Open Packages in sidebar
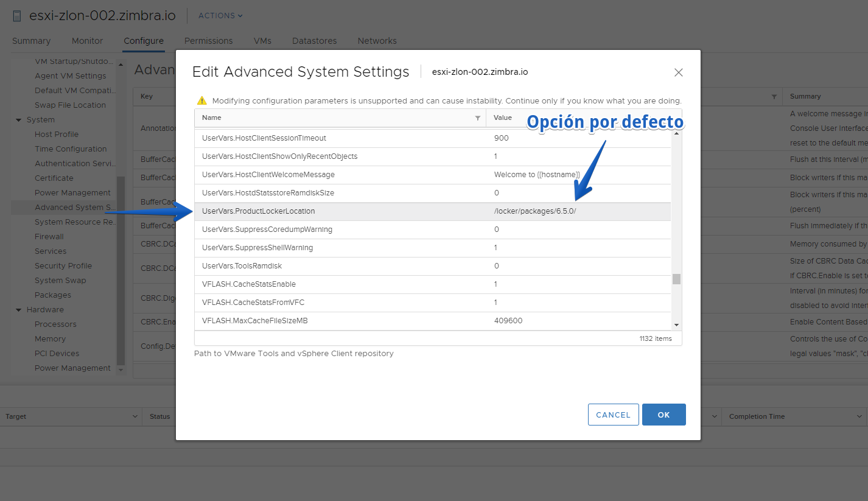This screenshot has height=501, width=868. pyautogui.click(x=53, y=295)
